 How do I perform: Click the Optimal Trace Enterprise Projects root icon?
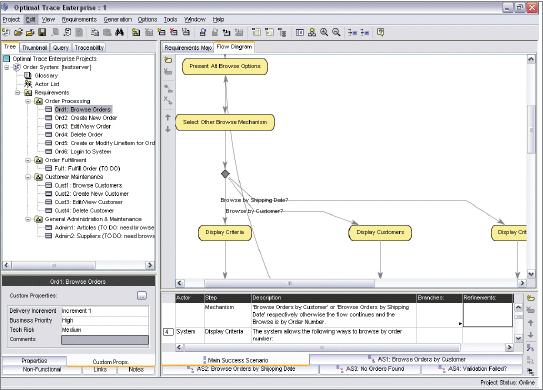coord(7,59)
